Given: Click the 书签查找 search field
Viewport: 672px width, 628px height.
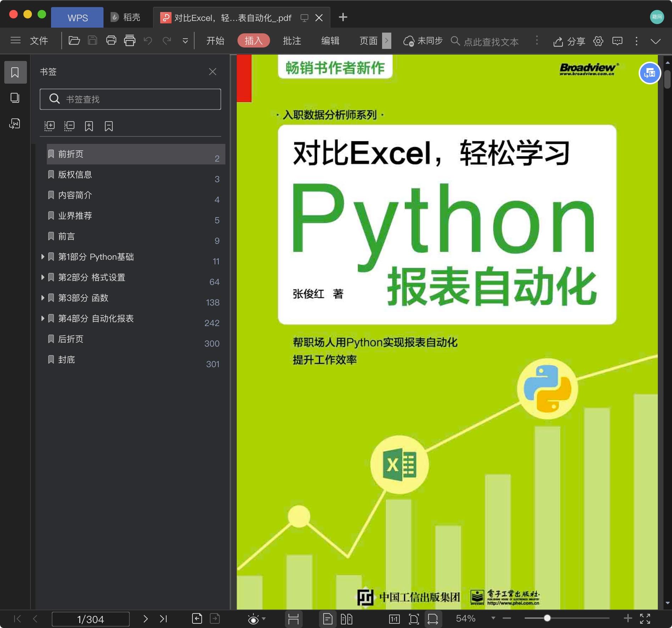Looking at the screenshot, I should [x=130, y=99].
